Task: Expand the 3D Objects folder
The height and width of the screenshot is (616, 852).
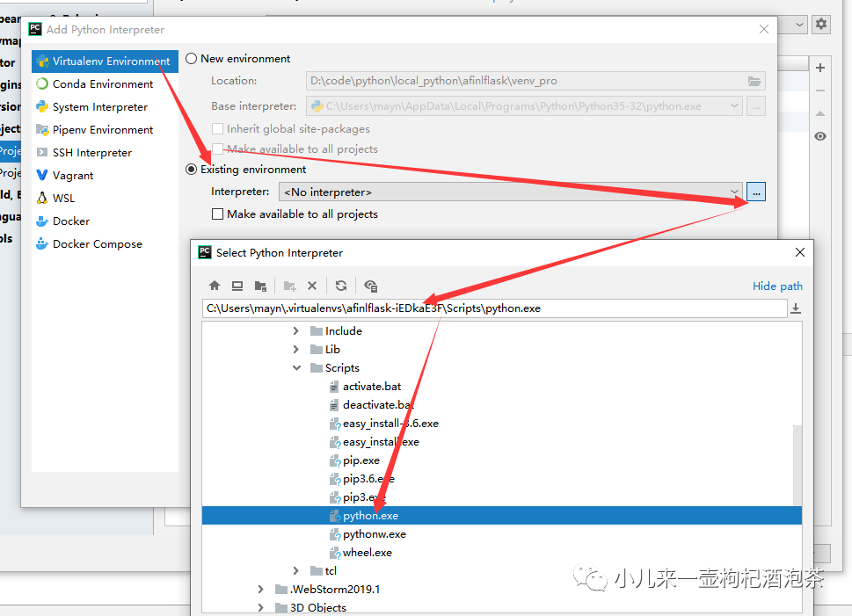Action: (x=261, y=607)
